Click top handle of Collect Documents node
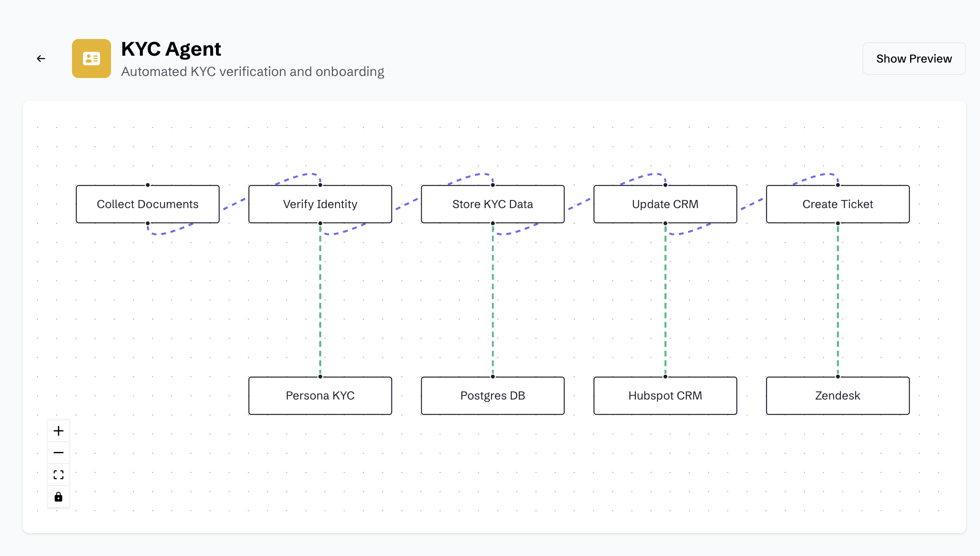 (148, 185)
